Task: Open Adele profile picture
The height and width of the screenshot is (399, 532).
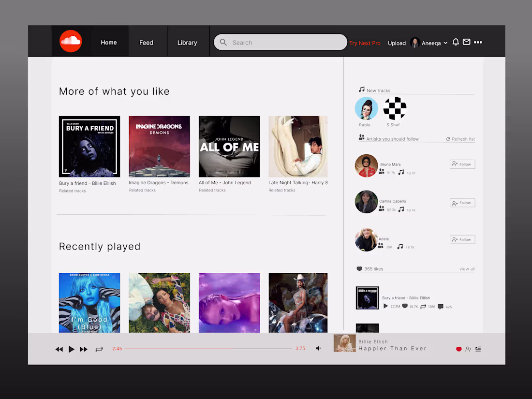Action: (367, 240)
